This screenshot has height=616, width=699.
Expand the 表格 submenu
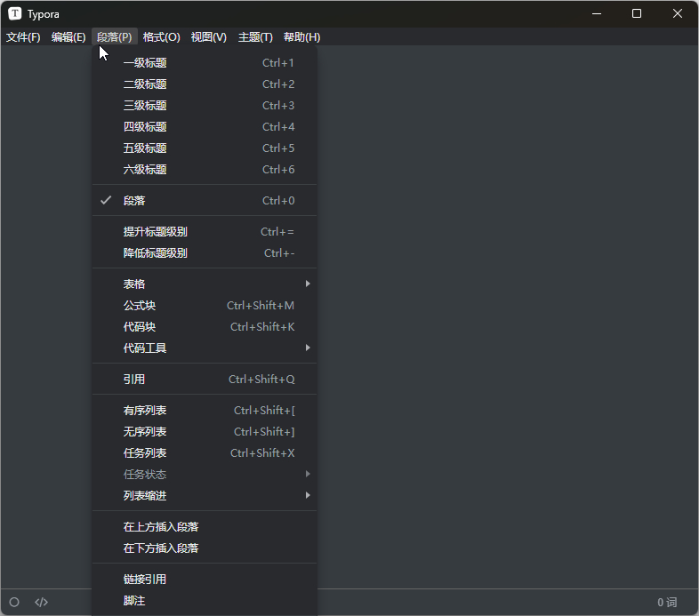(205, 284)
